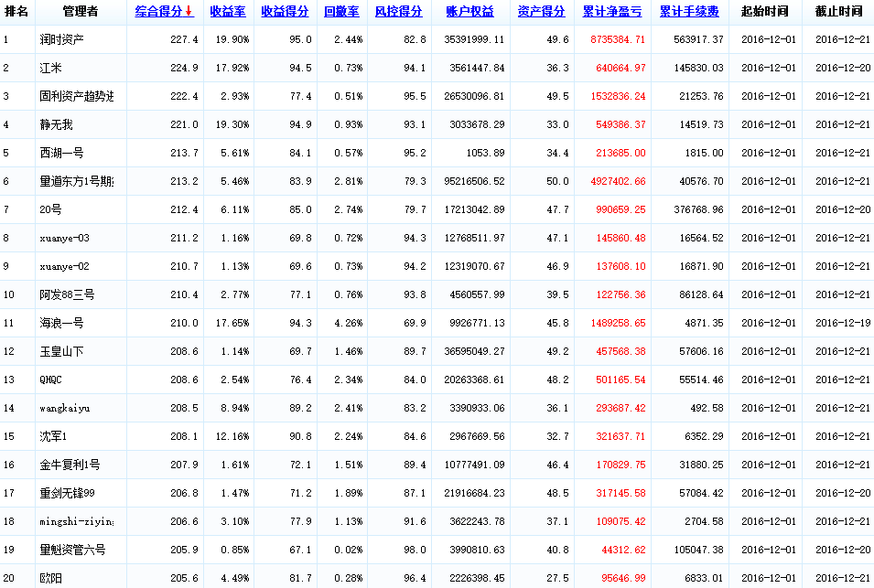The image size is (874, 588).
Task: Select manager name 20号
Action: (50, 210)
